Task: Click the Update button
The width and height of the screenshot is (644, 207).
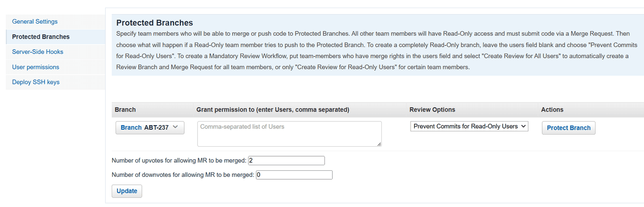Action: pos(127,191)
